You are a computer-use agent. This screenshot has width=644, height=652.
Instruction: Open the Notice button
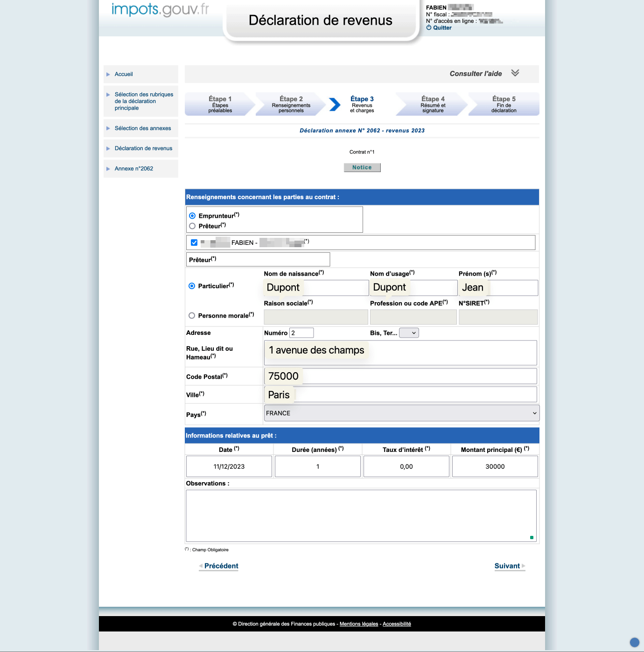tap(362, 167)
